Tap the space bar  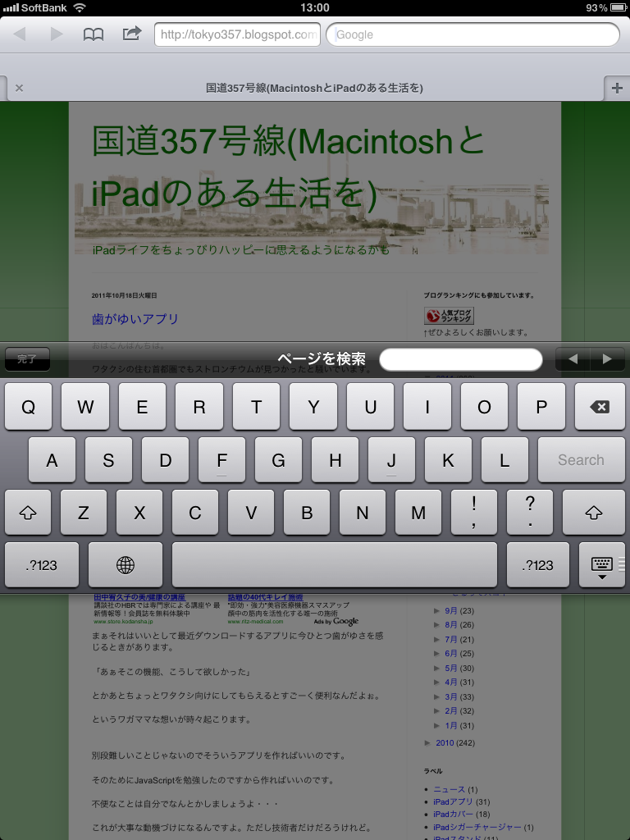point(335,565)
